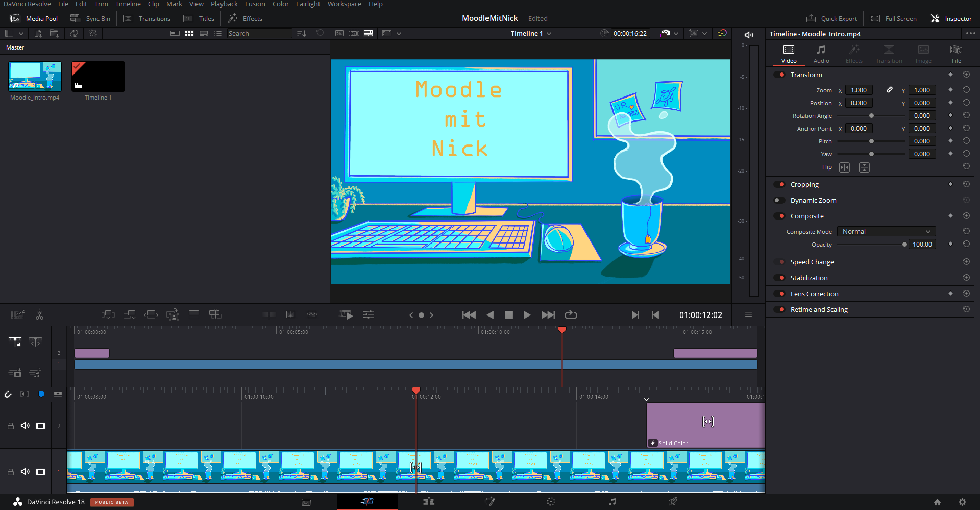980x510 pixels.
Task: Click the Smart Insert clip icon
Action: 108,314
